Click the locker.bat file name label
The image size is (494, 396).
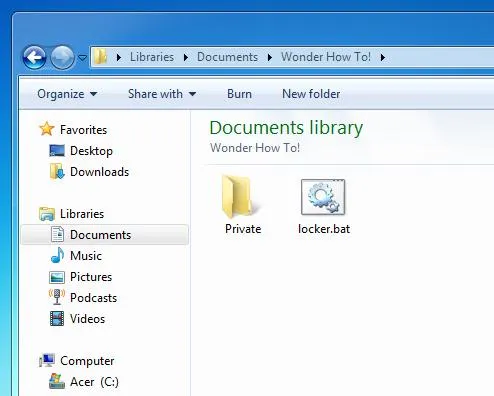[x=324, y=229]
